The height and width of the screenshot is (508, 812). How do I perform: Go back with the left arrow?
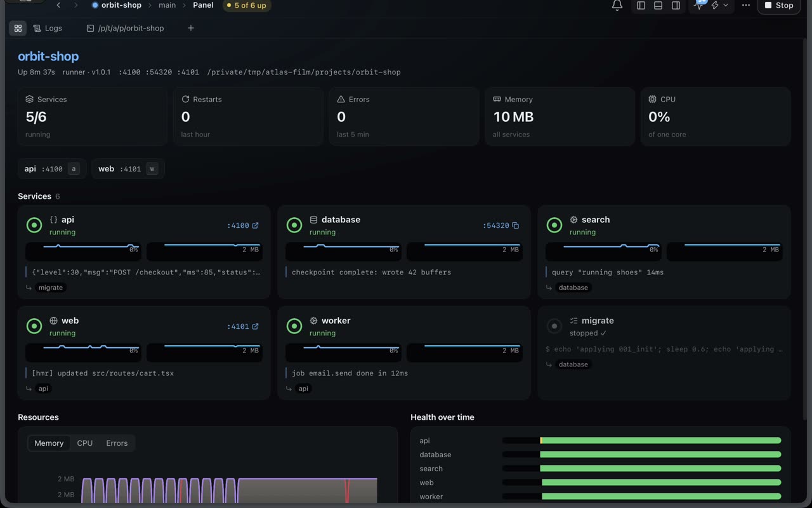(58, 5)
